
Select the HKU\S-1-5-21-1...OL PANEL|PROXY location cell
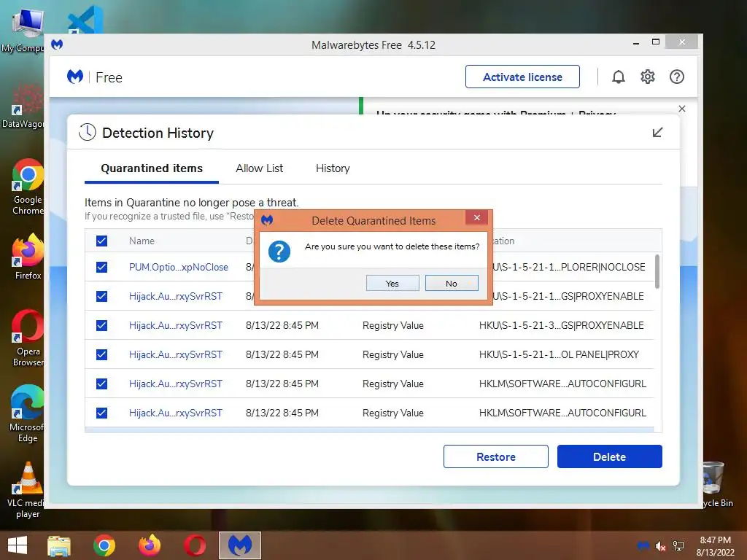point(559,355)
